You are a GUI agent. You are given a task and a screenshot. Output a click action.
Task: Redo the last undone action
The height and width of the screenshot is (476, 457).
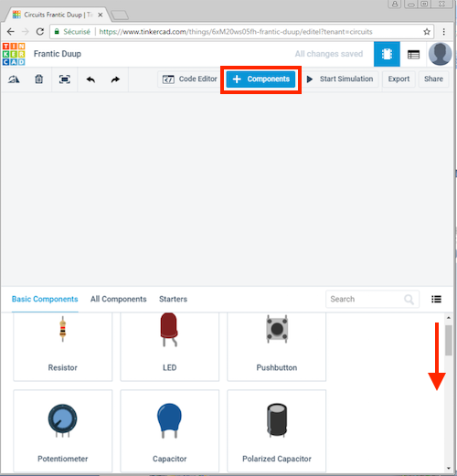[115, 79]
